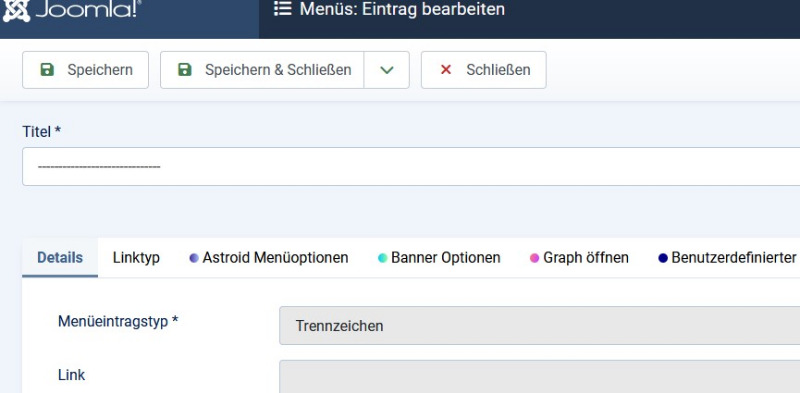Open the Linktyp tab
This screenshot has width=800, height=393.
pos(136,258)
